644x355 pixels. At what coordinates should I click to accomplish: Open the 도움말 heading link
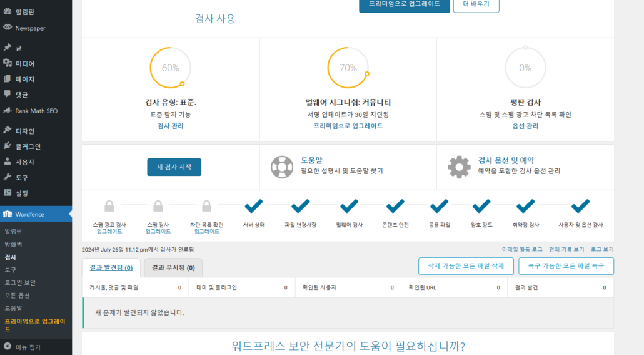(x=312, y=160)
